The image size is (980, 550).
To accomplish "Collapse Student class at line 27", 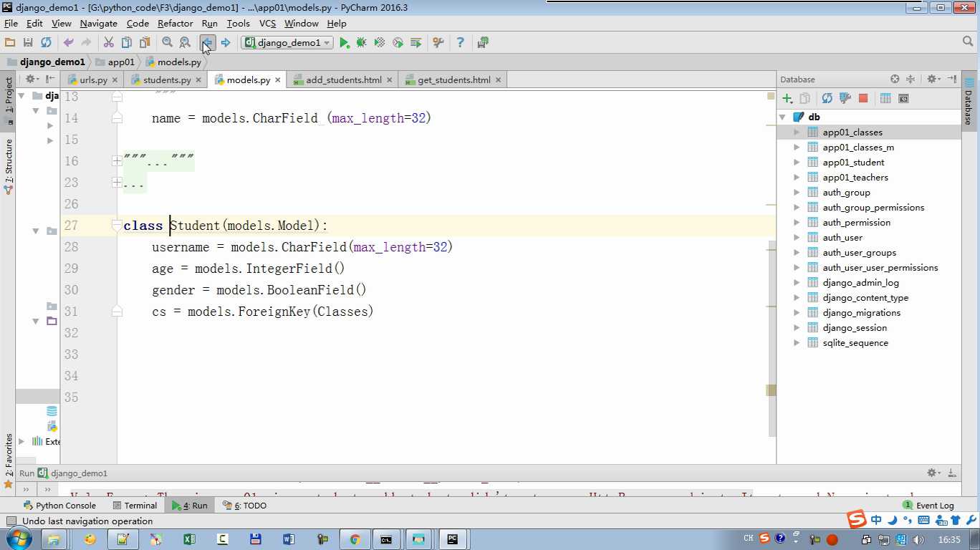I will click(117, 226).
